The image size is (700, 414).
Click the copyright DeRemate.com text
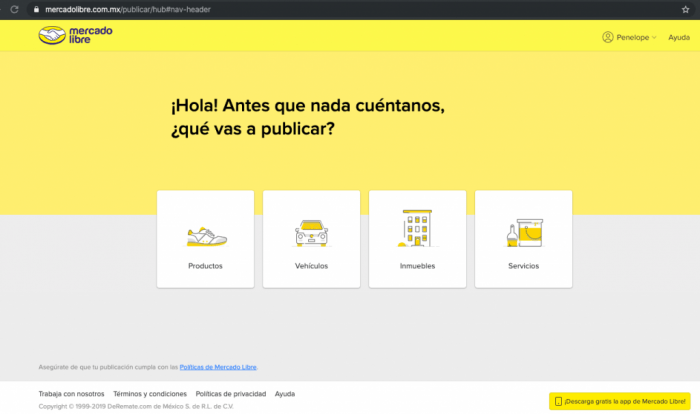click(x=136, y=406)
